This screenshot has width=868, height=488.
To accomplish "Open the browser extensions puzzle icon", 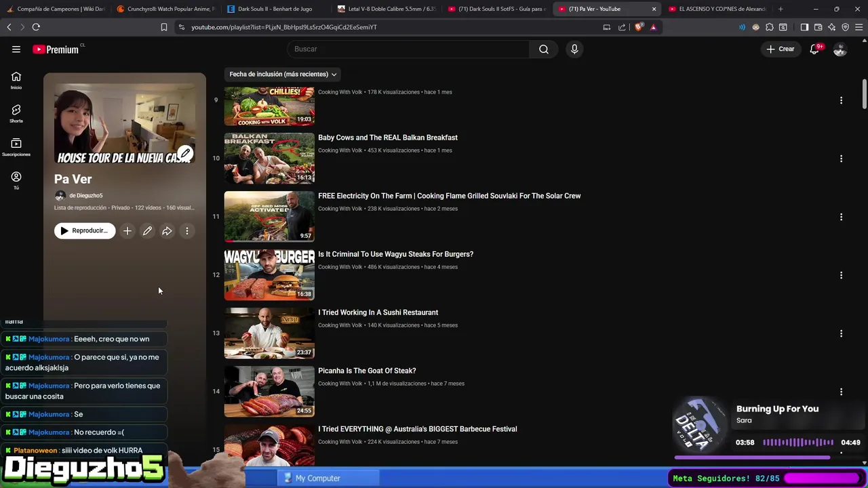I will pos(770,27).
